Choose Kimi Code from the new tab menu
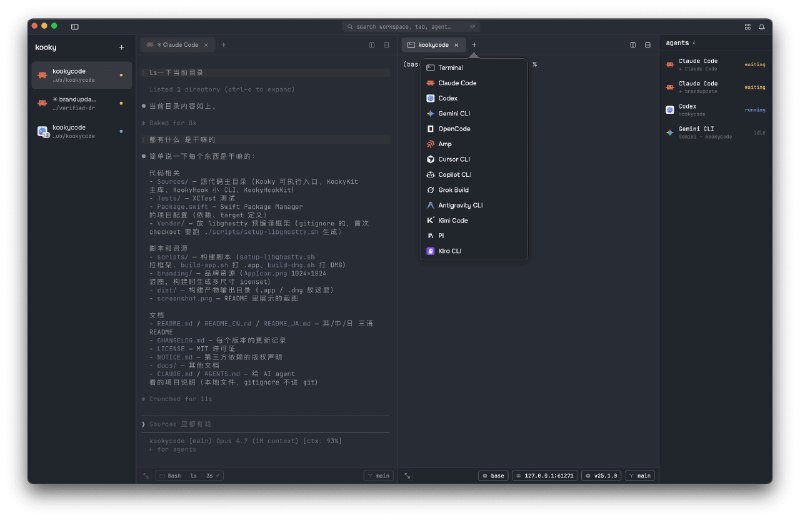Viewport: 800px width, 520px height. click(474, 220)
